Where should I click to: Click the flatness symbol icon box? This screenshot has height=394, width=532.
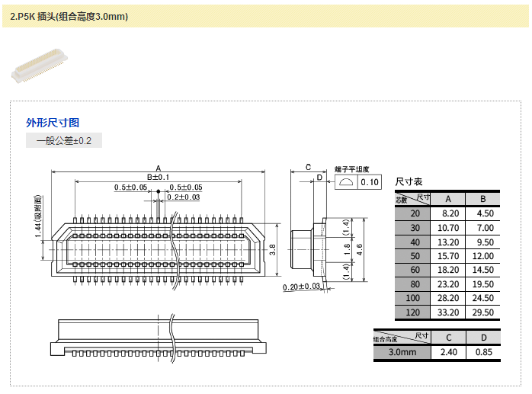pos(346,182)
